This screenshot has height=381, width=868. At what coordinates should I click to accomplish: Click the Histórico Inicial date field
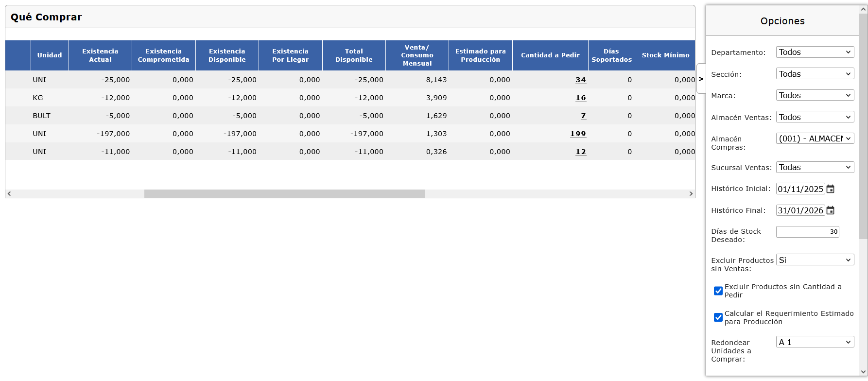tap(800, 189)
